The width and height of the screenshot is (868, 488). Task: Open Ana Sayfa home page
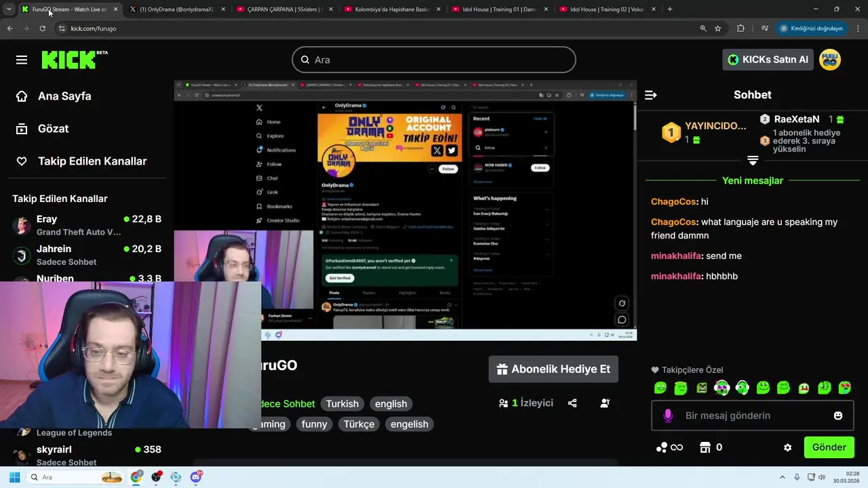pos(54,96)
